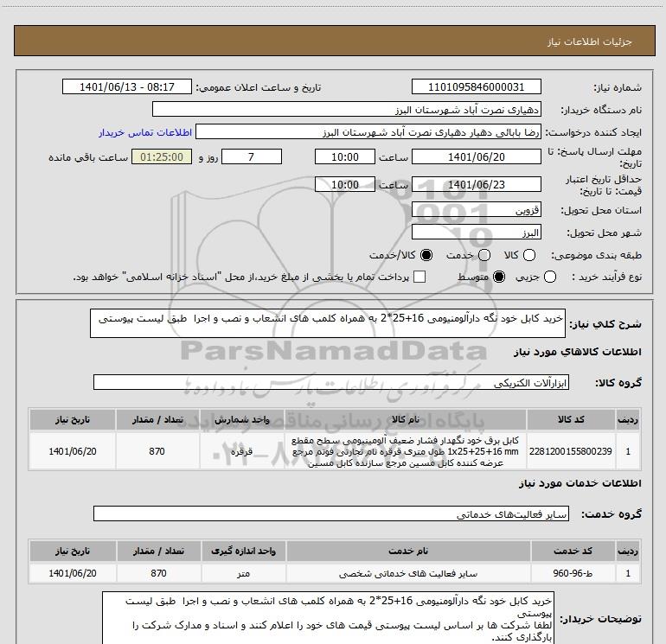
Task: Click response deadline time 10:00 field
Action: click(x=345, y=156)
